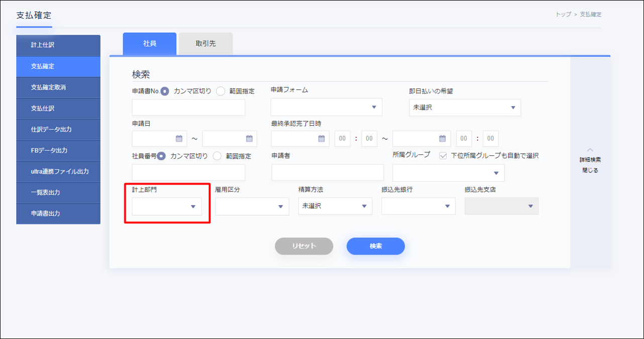
Task: Expand the 振込先銀行 dropdown
Action: [447, 206]
